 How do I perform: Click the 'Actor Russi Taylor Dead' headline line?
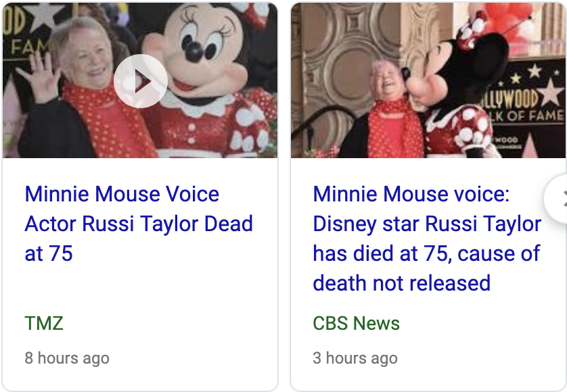point(139,224)
